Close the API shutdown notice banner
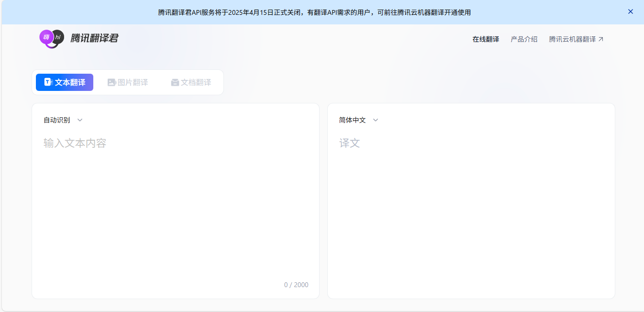 click(x=631, y=11)
